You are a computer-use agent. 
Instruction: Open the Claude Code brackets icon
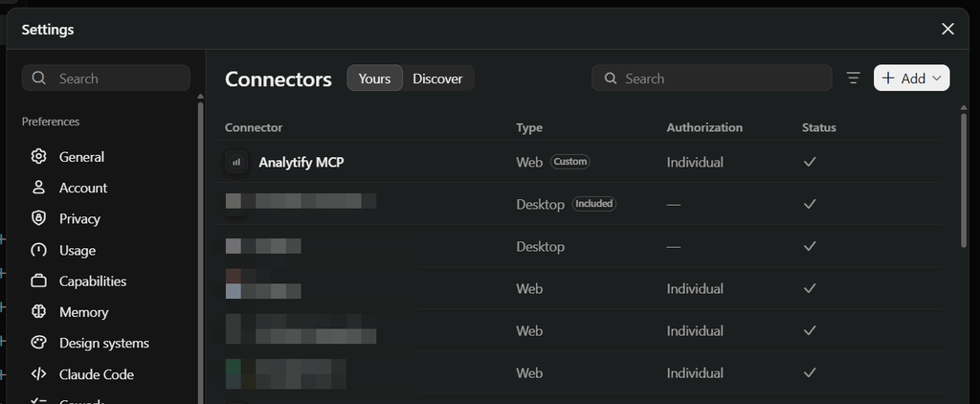(38, 374)
